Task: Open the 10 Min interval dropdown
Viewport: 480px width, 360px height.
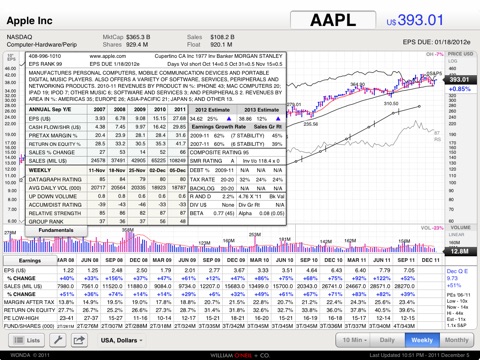Action: tap(353, 340)
